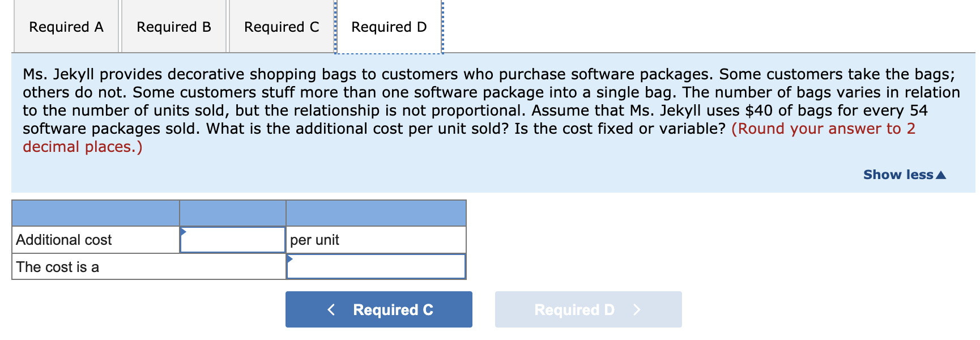Open the cost type dropdown cell
This screenshot has height=340, width=980.
click(376, 266)
